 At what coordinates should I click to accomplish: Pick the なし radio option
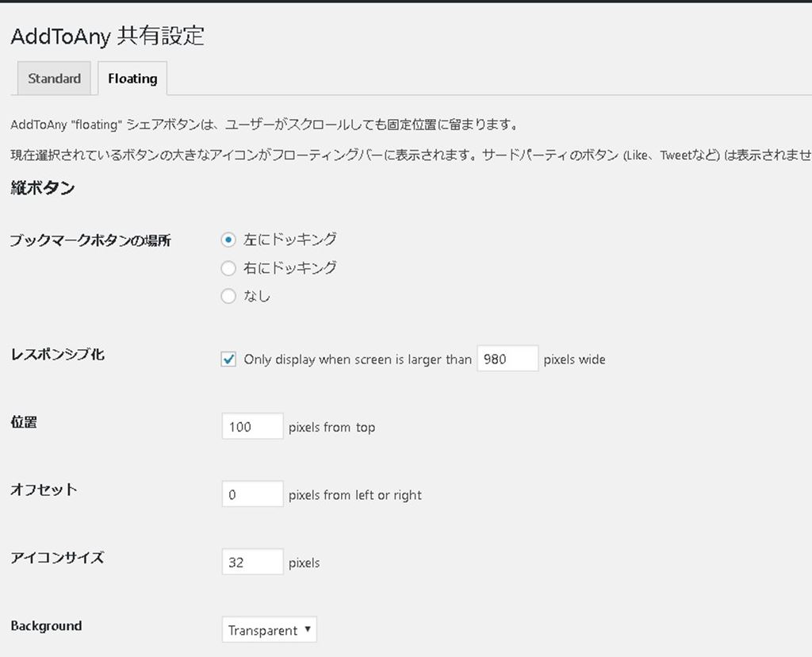(x=229, y=296)
